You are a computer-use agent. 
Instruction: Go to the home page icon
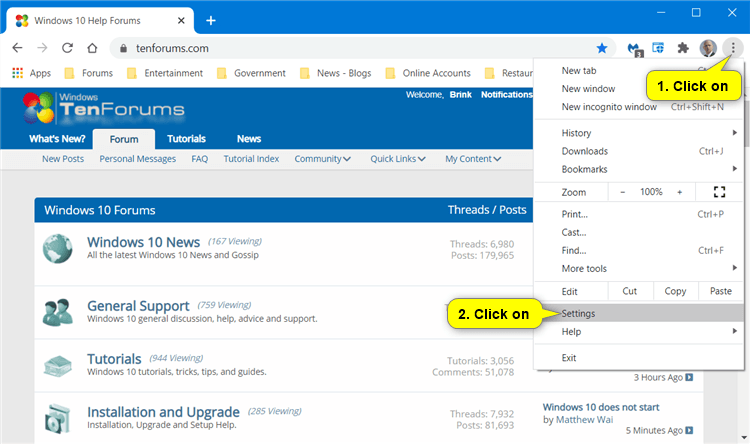tap(92, 48)
